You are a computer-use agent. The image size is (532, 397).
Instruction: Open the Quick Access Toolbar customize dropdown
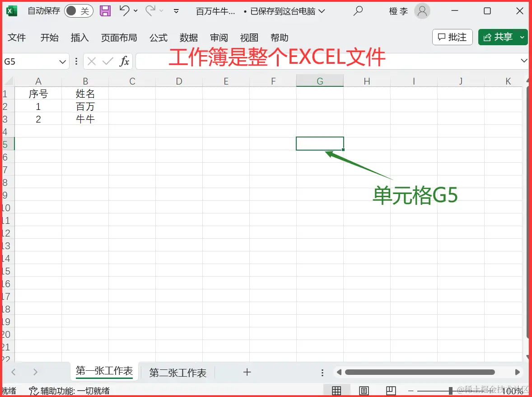click(x=176, y=11)
